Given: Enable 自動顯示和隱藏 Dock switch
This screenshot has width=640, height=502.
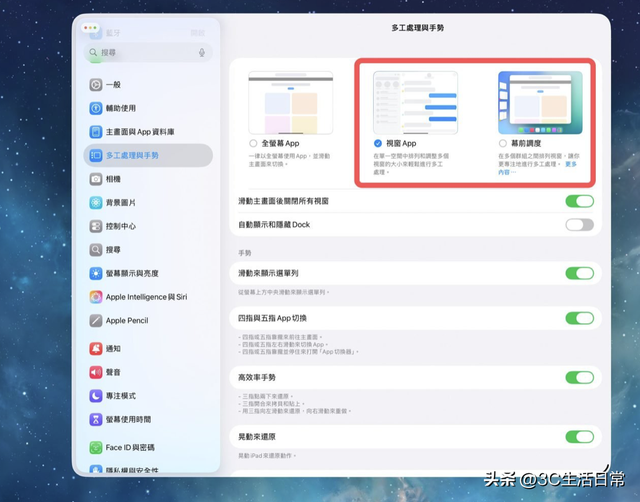Looking at the screenshot, I should pos(580,224).
